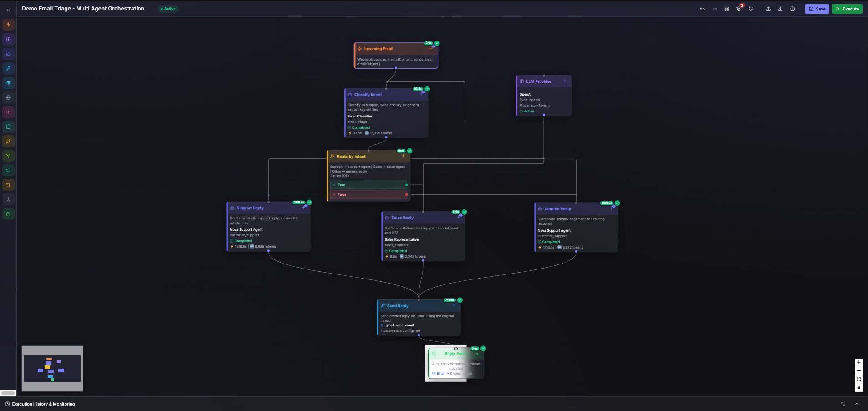Select the Generic Reply node header
The height and width of the screenshot is (411, 868).
576,209
